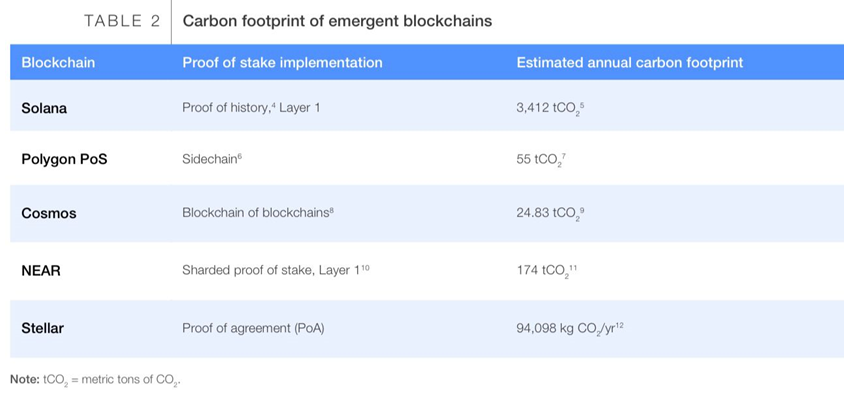
Task: Click the Proof of history Layer 1 cell
Action: (x=251, y=107)
